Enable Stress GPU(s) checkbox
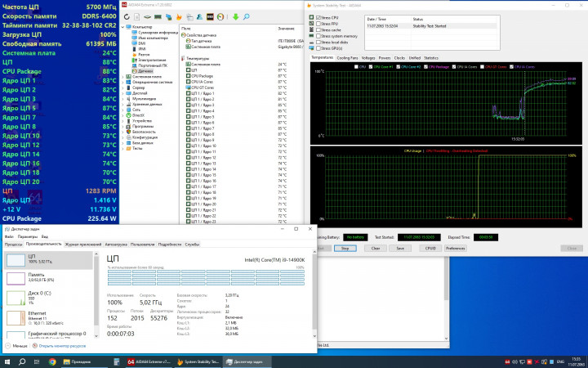The height and width of the screenshot is (368, 588). (318, 48)
